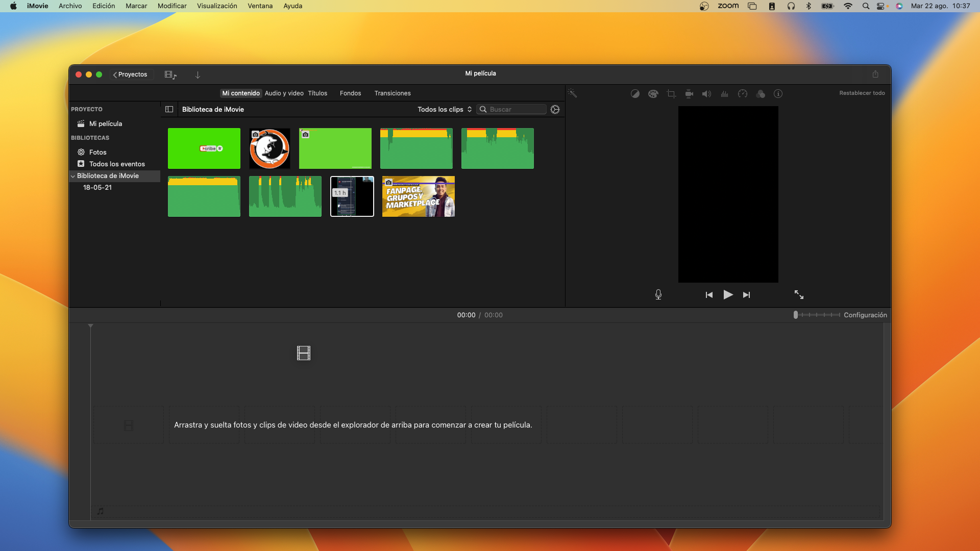Open the stabilization camera tool

[689, 94]
